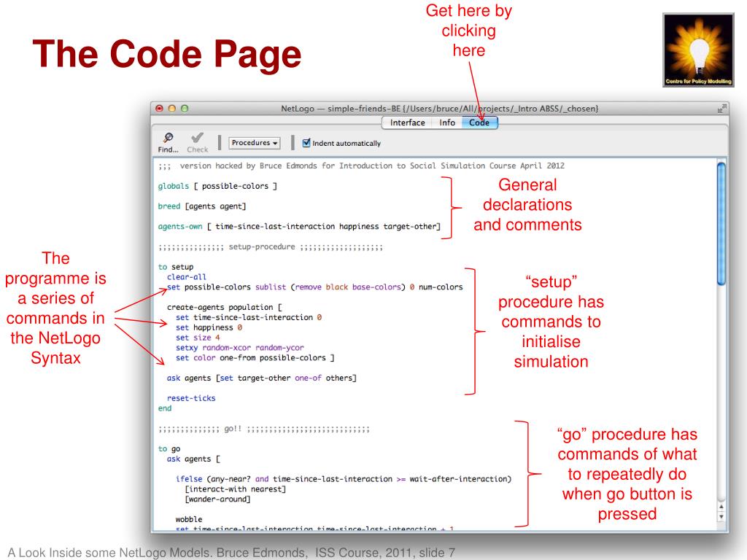747x560 pixels.
Task: Click the scrollbar up arrow
Action: point(721,507)
